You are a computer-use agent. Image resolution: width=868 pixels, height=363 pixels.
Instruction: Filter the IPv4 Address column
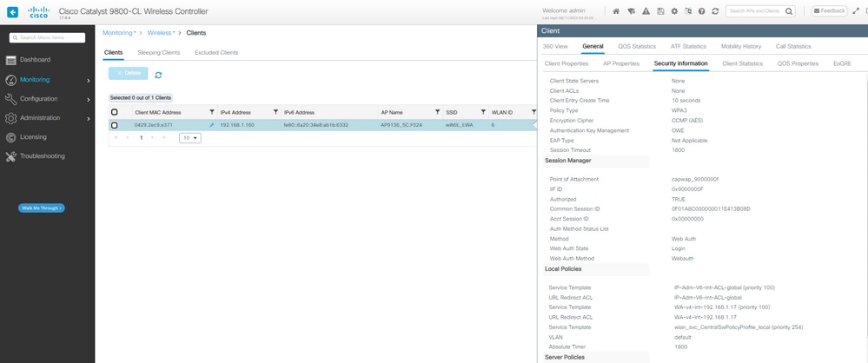(275, 112)
